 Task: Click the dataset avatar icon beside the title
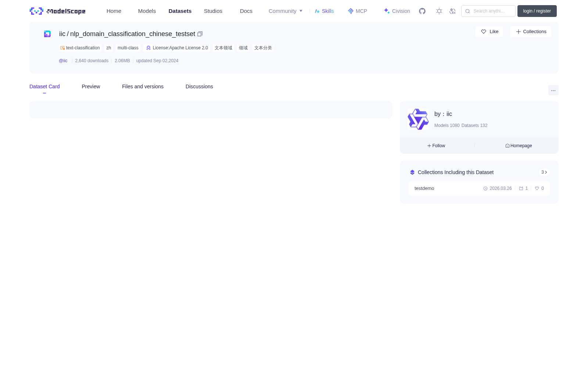[47, 34]
